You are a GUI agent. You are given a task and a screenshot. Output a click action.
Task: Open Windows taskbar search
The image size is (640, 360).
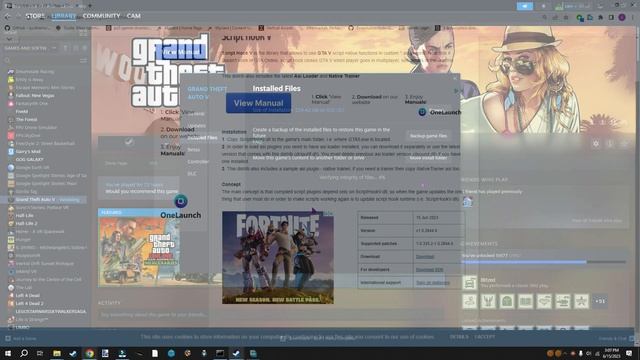[x=24, y=353]
